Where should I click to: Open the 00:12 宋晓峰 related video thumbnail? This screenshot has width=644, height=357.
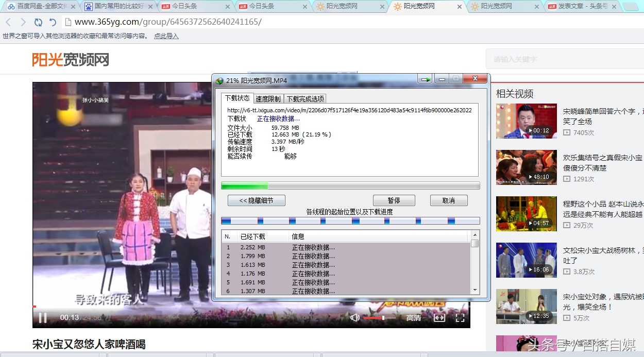tap(527, 121)
